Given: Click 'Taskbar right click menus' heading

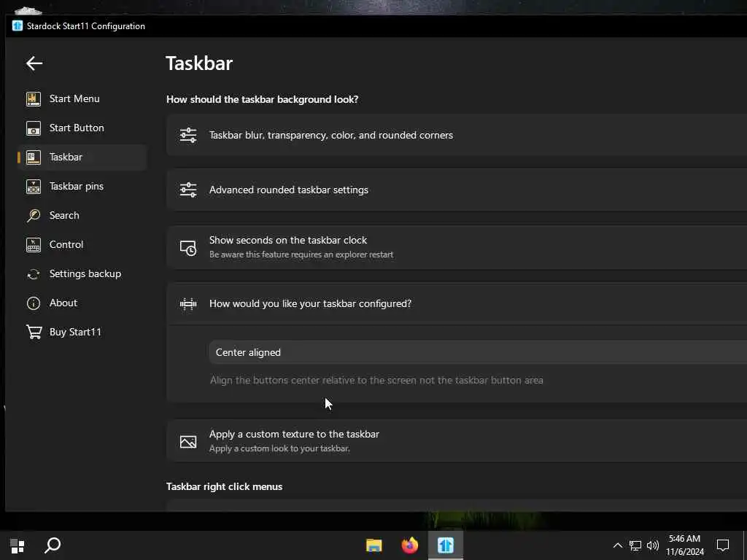Looking at the screenshot, I should (x=225, y=486).
